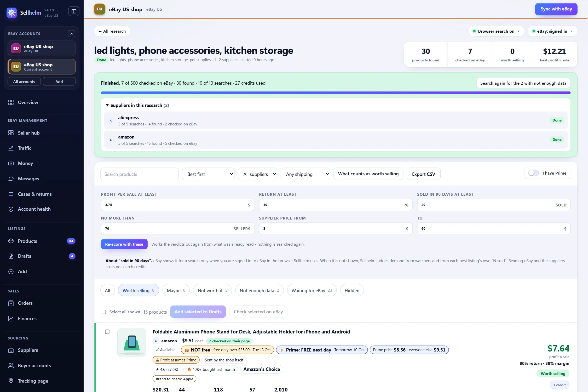The width and height of the screenshot is (588, 392).
Task: Open Products box icon
Action: pyautogui.click(x=11, y=241)
